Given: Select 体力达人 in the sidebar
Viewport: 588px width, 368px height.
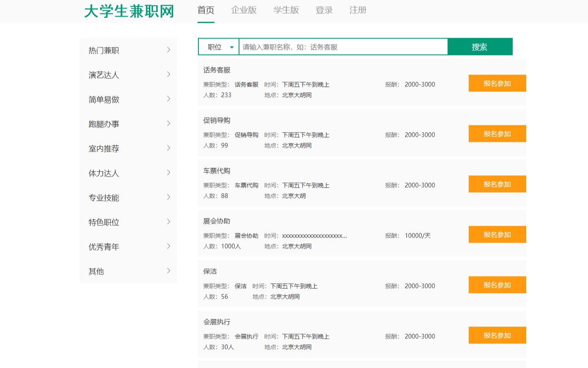Looking at the screenshot, I should pyautogui.click(x=104, y=173).
